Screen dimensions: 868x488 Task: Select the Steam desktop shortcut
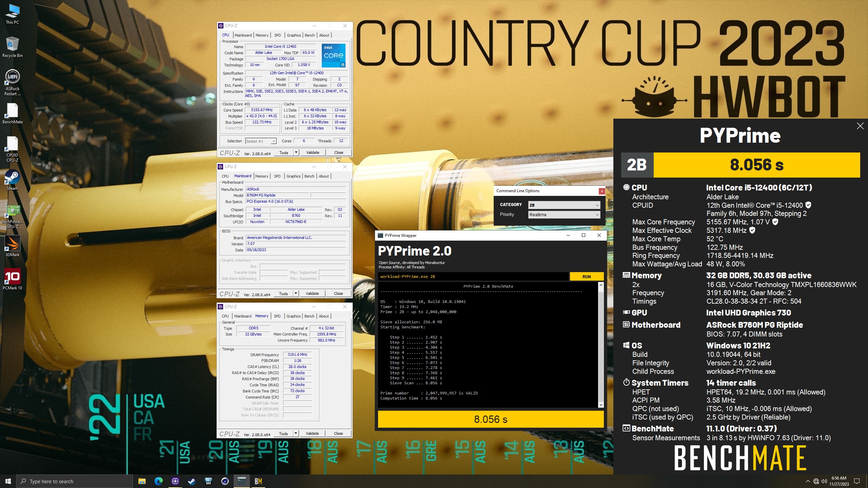tap(12, 180)
